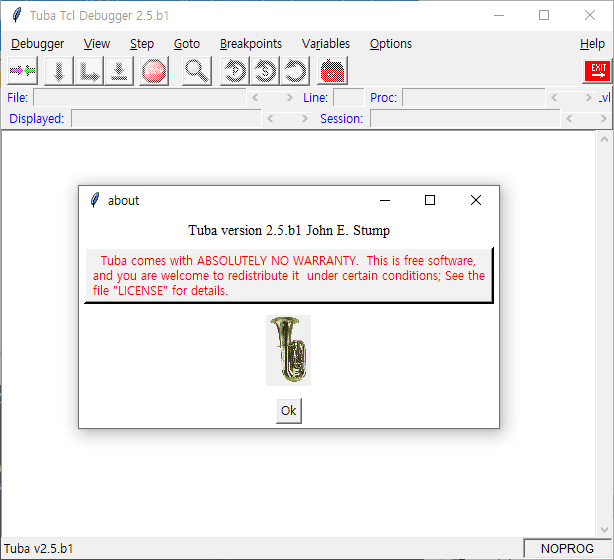Click the NOPROG status indicator
The height and width of the screenshot is (560, 614).
point(567,549)
